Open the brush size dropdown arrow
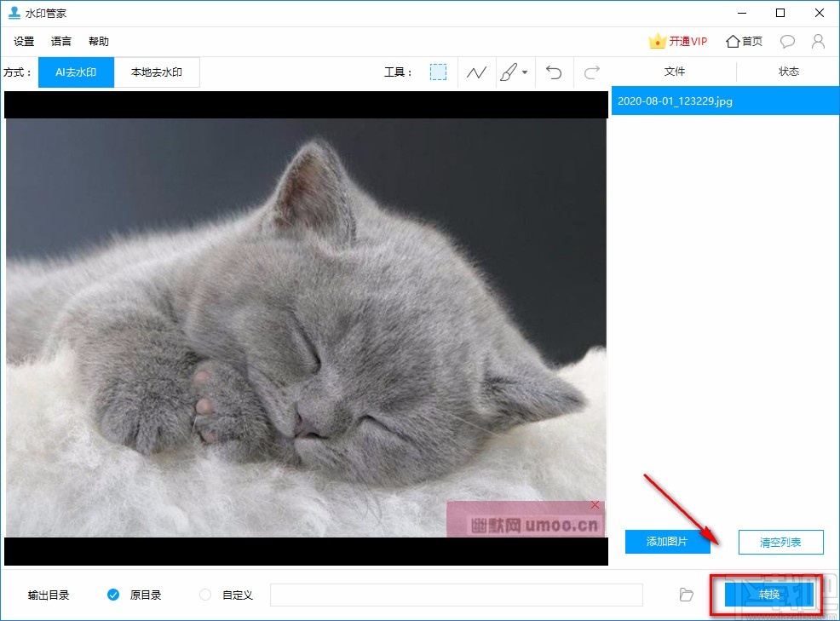The height and width of the screenshot is (621, 840). (525, 72)
